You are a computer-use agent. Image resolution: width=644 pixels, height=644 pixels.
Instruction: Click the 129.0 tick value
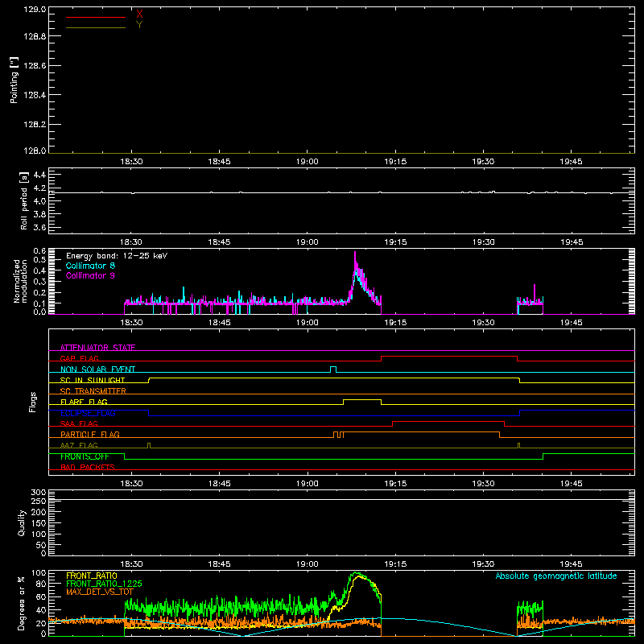click(x=35, y=10)
